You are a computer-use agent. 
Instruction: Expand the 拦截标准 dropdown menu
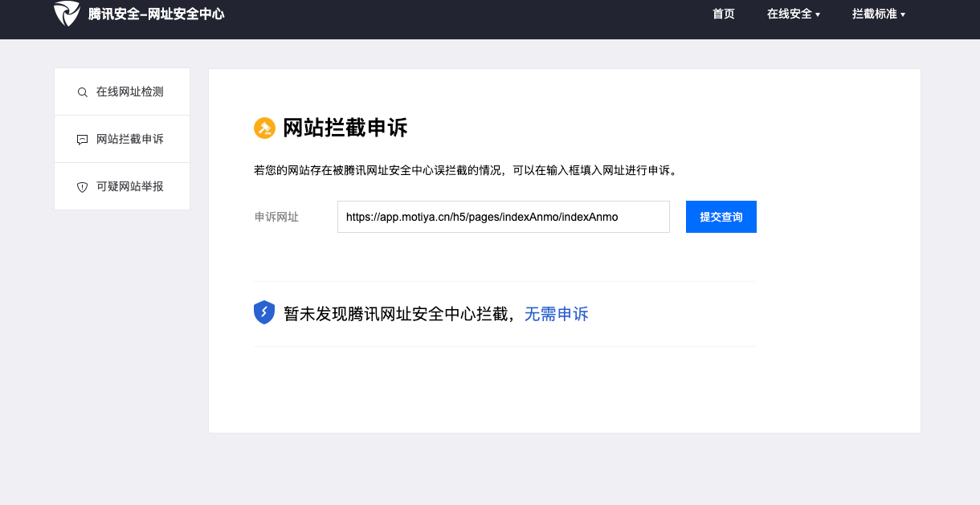(x=879, y=14)
